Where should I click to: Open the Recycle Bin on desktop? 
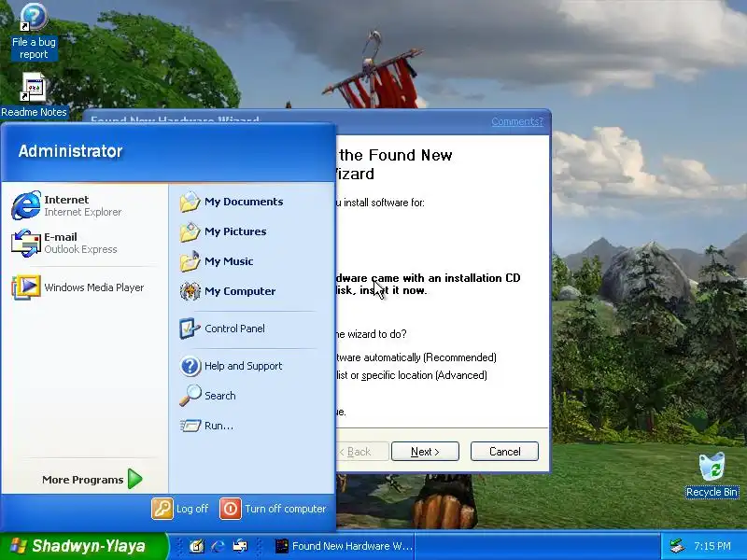(x=712, y=475)
